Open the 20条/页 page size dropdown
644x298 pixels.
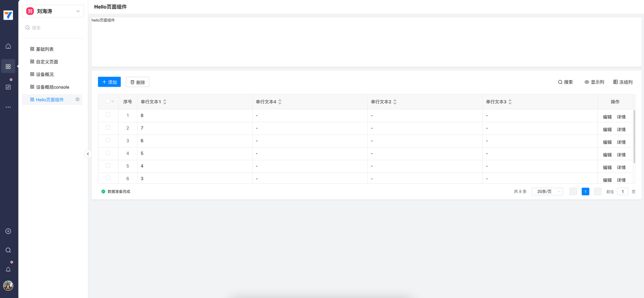click(x=547, y=192)
